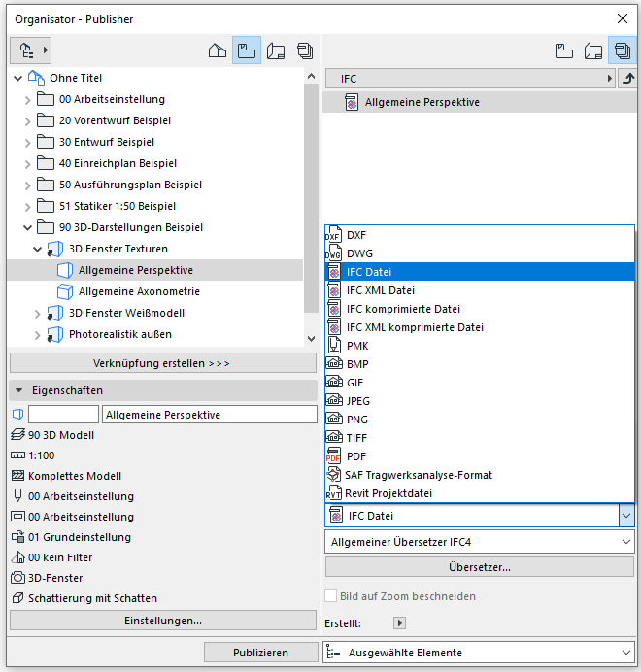Switch left pane to Project Map

[x=218, y=50]
